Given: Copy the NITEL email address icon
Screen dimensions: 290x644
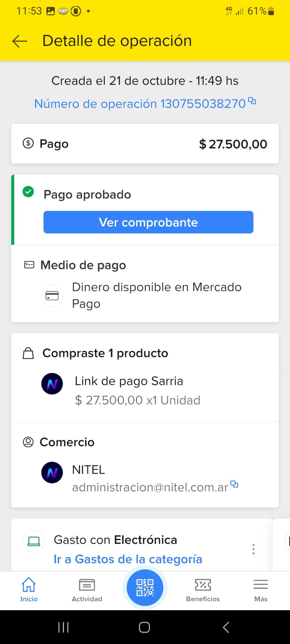Looking at the screenshot, I should coord(234,484).
